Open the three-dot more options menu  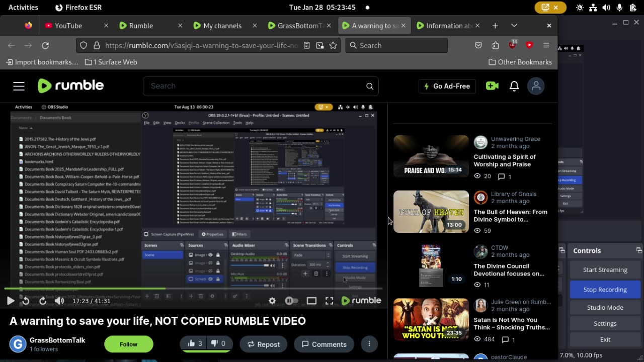369,344
